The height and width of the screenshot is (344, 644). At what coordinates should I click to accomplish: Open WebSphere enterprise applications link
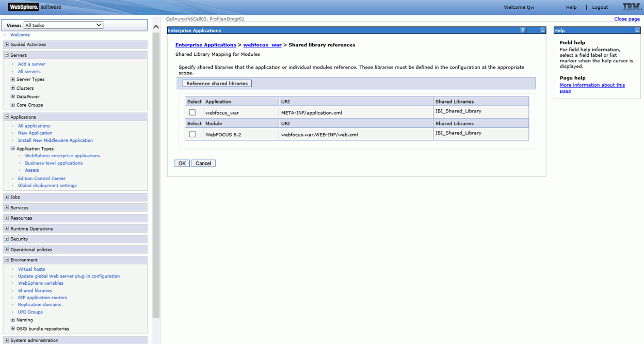pos(62,156)
